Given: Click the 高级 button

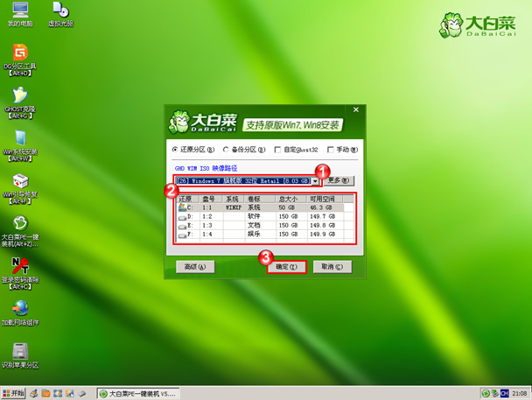Looking at the screenshot, I should [x=195, y=267].
